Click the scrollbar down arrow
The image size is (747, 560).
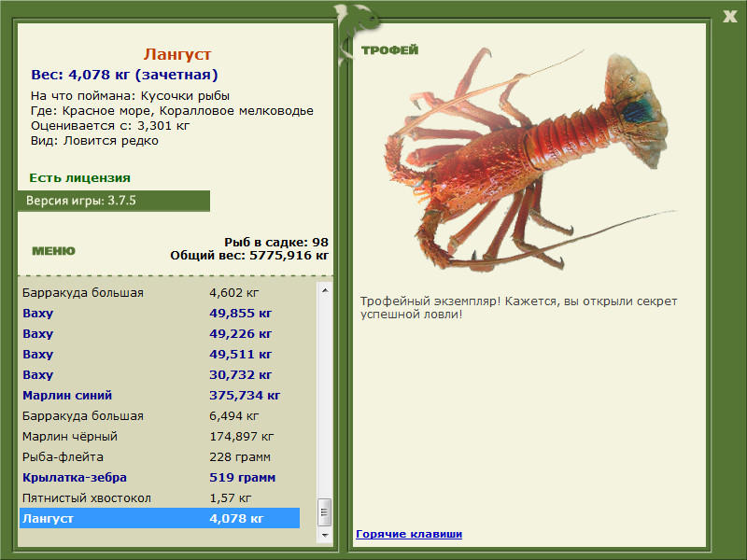point(325,535)
